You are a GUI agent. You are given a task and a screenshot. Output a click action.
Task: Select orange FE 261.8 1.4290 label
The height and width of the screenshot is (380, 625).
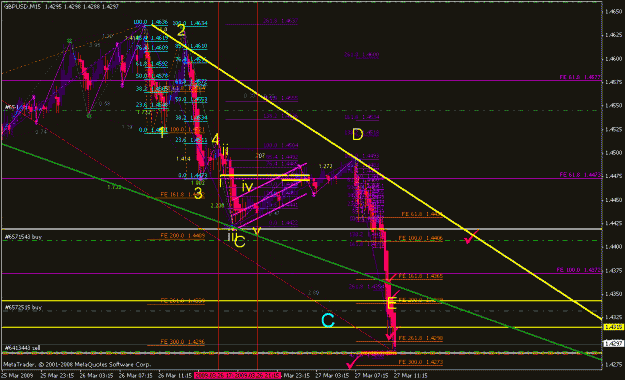coord(421,338)
